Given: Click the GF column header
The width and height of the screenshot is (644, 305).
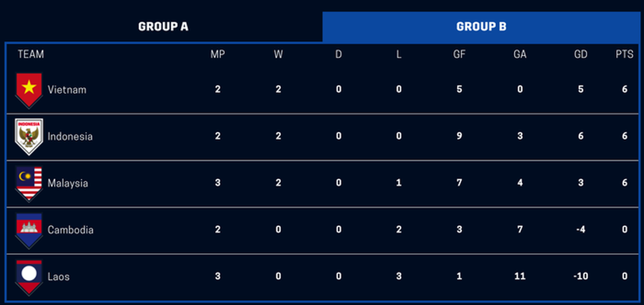Looking at the screenshot, I should [459, 54].
